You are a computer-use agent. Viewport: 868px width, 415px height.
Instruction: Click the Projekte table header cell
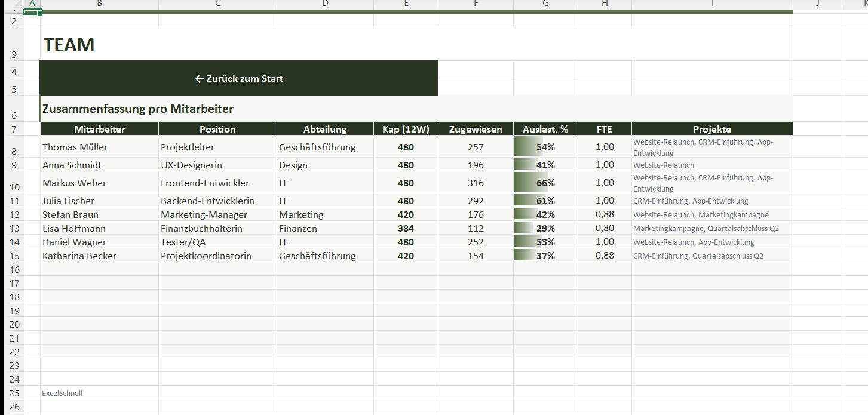point(711,129)
